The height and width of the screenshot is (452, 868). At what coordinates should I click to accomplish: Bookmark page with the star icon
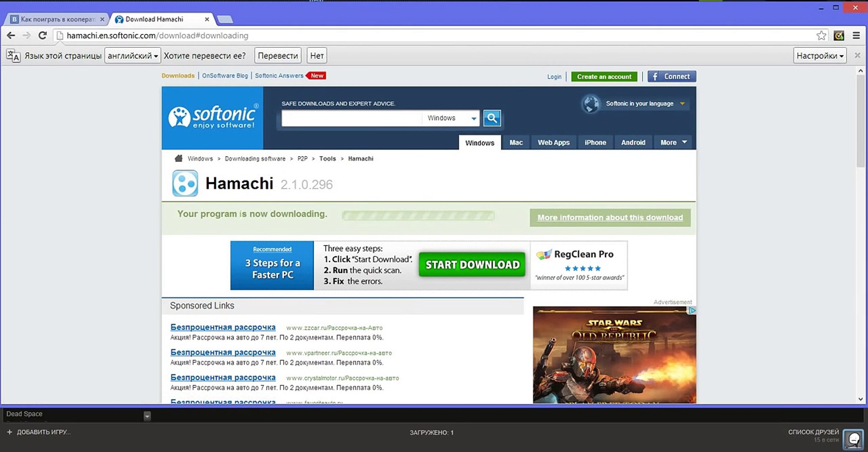point(821,36)
